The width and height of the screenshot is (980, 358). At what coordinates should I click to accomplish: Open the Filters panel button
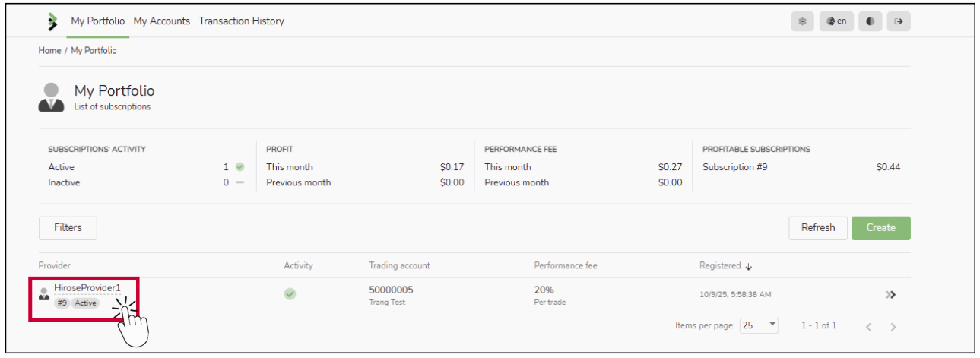pos(68,228)
